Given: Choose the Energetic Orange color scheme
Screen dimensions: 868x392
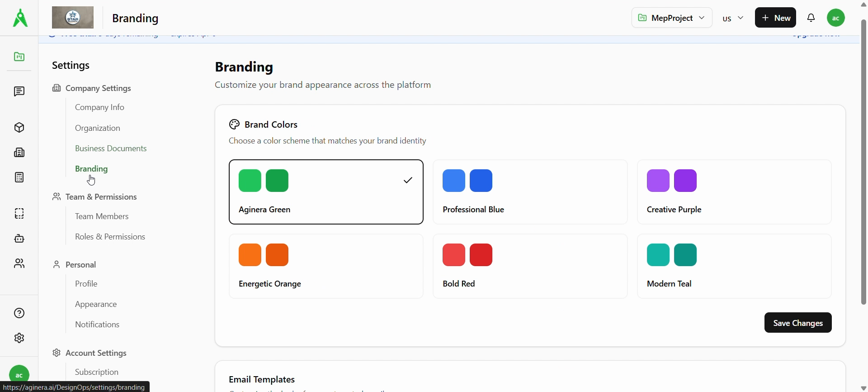Looking at the screenshot, I should (326, 266).
